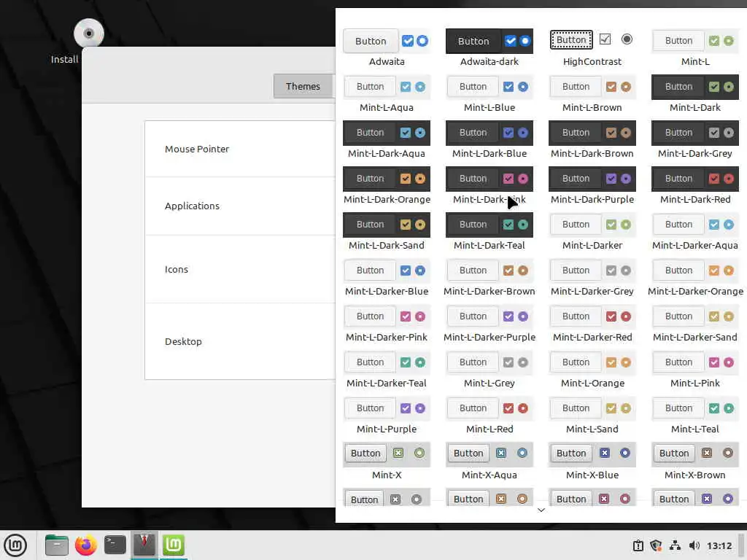Pick Mint-L-Darker-Brown theme

(489, 278)
